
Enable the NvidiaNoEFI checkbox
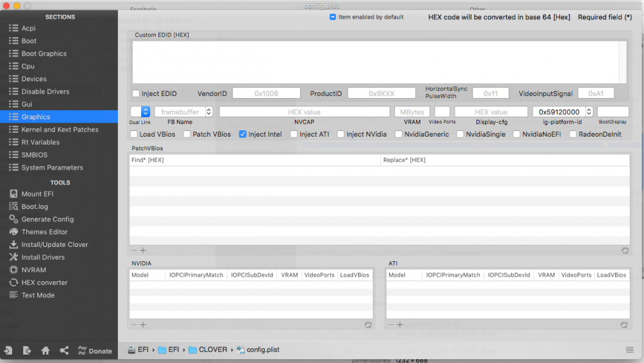coord(516,134)
